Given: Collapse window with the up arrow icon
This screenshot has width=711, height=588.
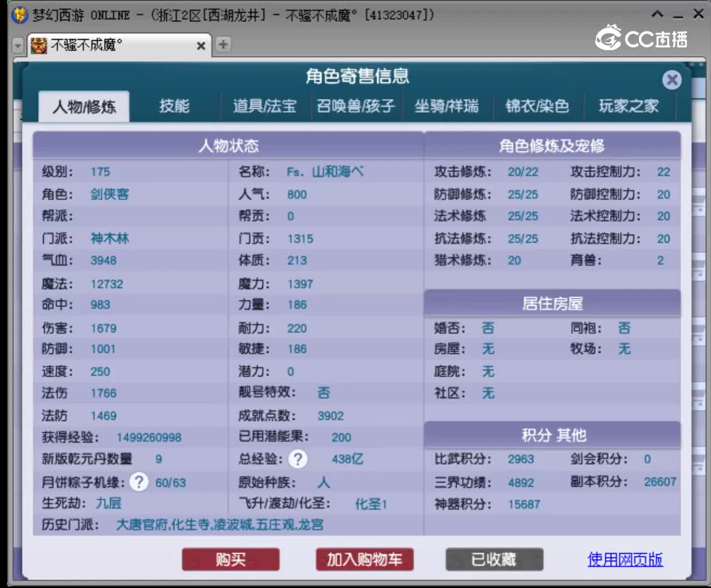Looking at the screenshot, I should [x=658, y=14].
